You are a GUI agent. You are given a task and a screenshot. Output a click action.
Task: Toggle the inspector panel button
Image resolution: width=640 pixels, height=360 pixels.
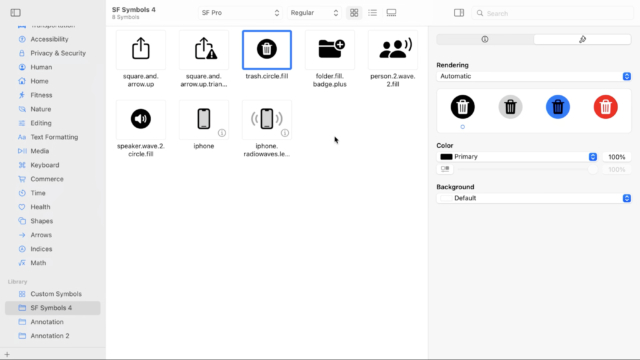[x=459, y=13]
